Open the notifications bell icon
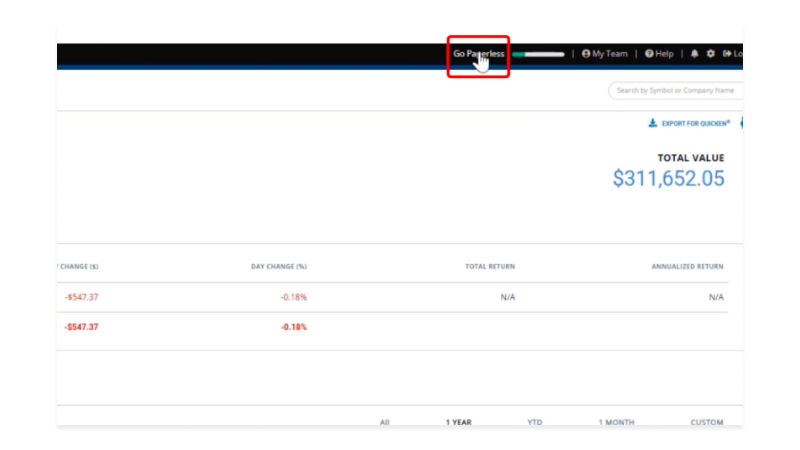The image size is (800, 450). click(694, 54)
